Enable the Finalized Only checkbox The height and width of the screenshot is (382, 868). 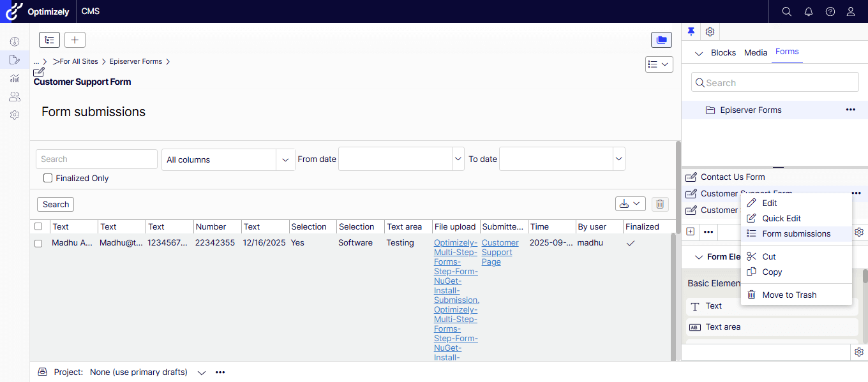[48, 179]
